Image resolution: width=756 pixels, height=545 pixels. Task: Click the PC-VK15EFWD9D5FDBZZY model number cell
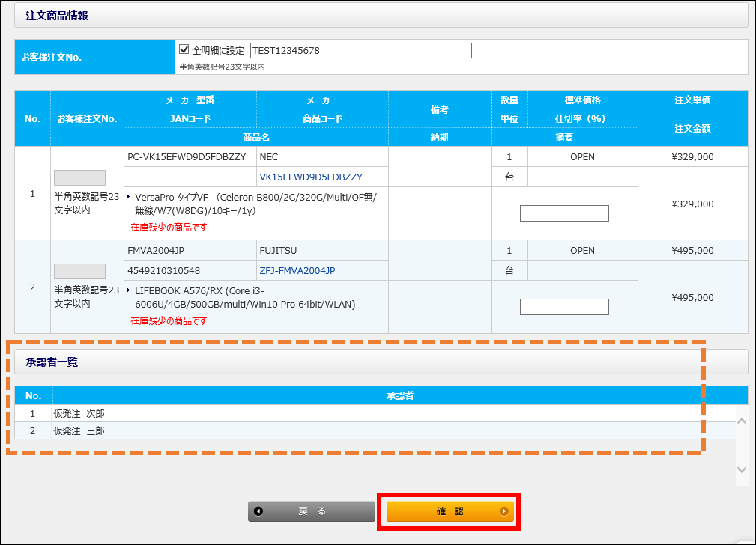point(187,157)
